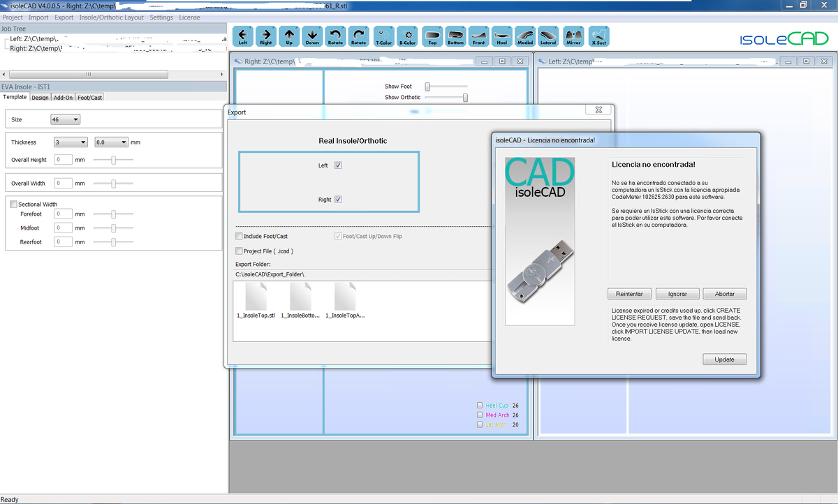Screen dimensions: 838x504
Task: Switch to Front view
Action: point(478,36)
